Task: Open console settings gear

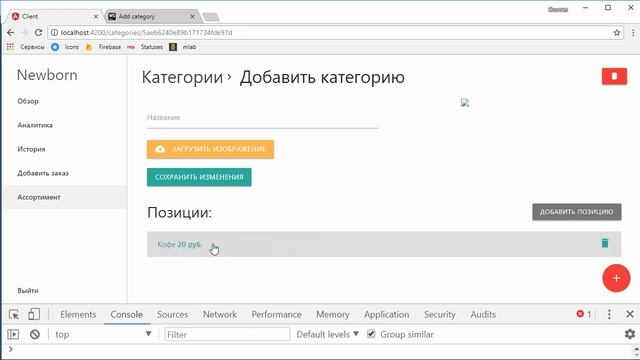Action: click(630, 334)
